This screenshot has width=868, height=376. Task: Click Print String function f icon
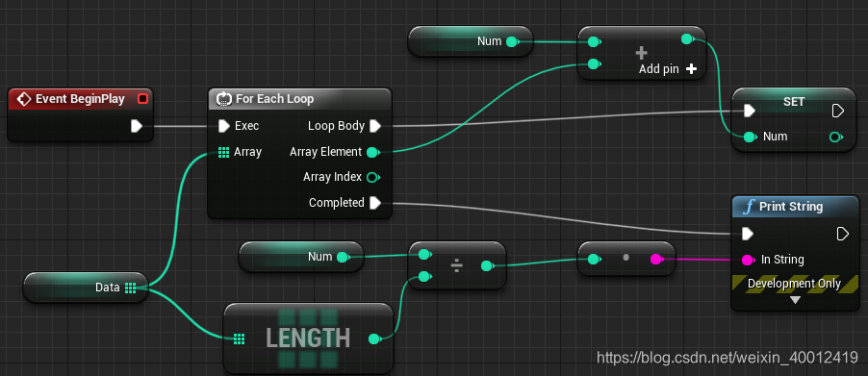click(x=749, y=207)
